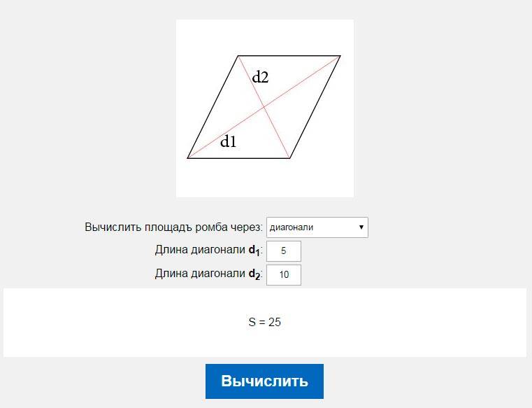Click the dropdown arrow next to 'диагонали'
532x408 pixels.
click(361, 227)
